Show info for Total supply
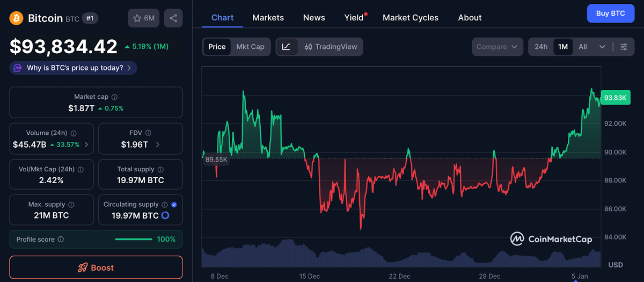Image resolution: width=644 pixels, height=282 pixels. click(x=161, y=169)
